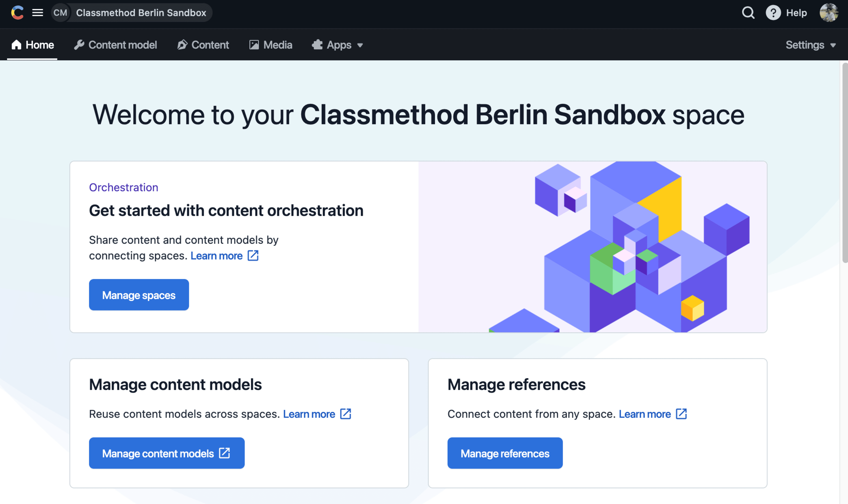Viewport: 848px width, 504px height.
Task: Open the user profile avatar
Action: pos(828,12)
